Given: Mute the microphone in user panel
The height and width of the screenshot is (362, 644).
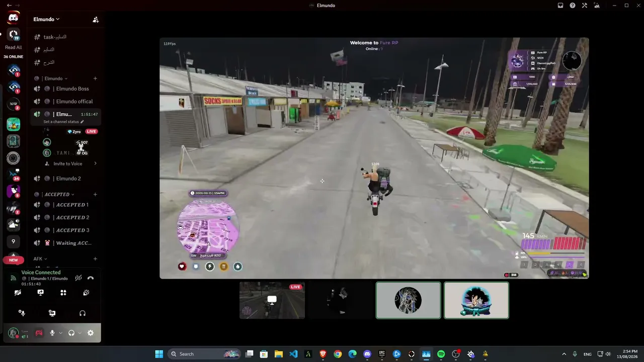Looking at the screenshot, I should pos(52,333).
